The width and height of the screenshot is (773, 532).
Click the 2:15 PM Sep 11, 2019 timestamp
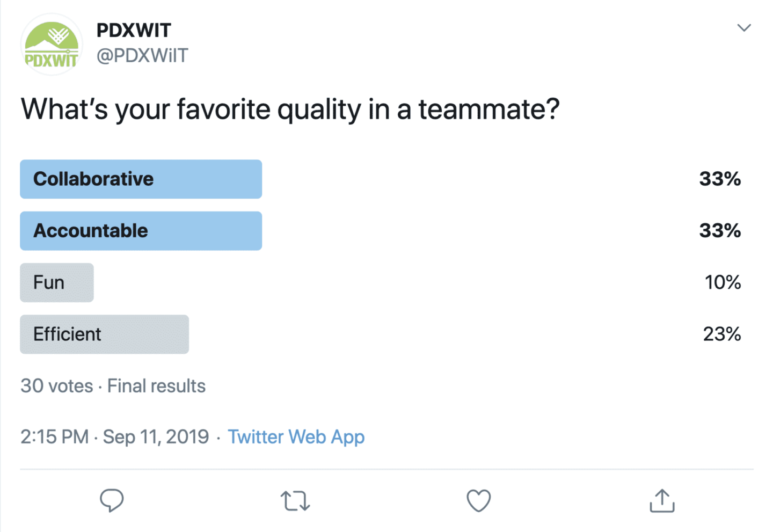[x=114, y=437]
